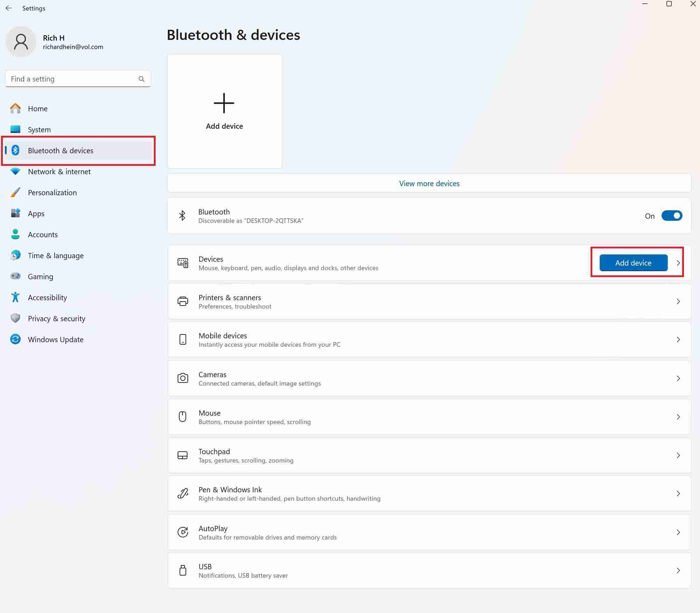Click "Buttons, mouse pointer speed, scrolling"
This screenshot has height=613, width=700.
(x=255, y=422)
